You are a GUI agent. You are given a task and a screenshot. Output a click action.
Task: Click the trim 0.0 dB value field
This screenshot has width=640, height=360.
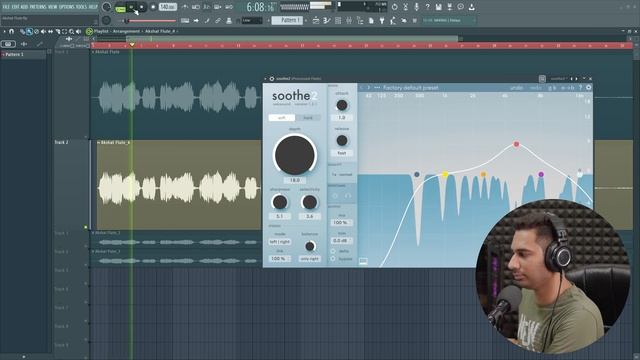(342, 241)
